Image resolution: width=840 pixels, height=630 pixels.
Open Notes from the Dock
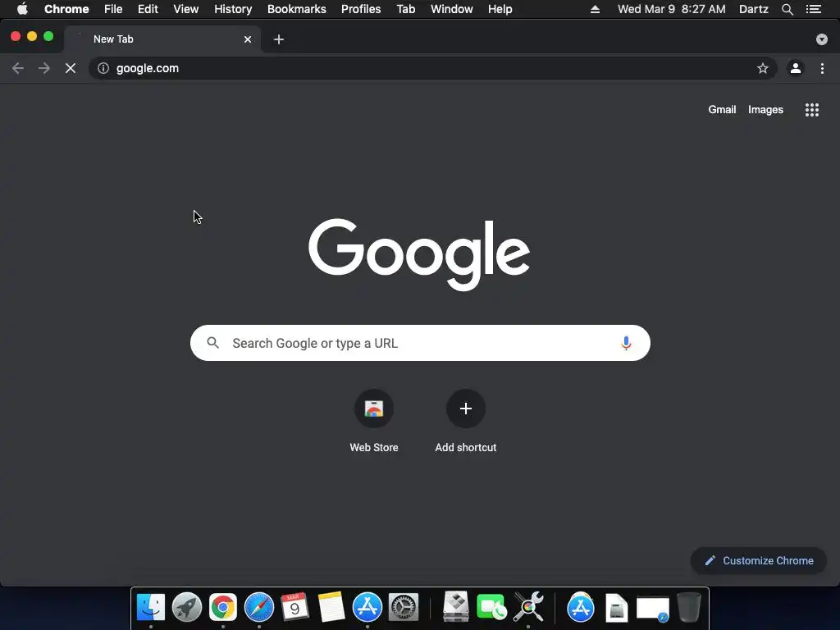pyautogui.click(x=331, y=608)
